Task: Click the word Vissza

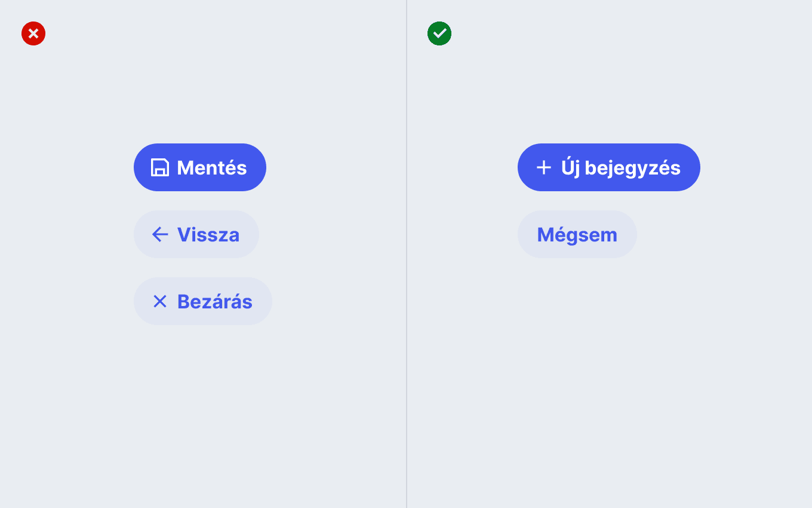Action: coord(208,234)
